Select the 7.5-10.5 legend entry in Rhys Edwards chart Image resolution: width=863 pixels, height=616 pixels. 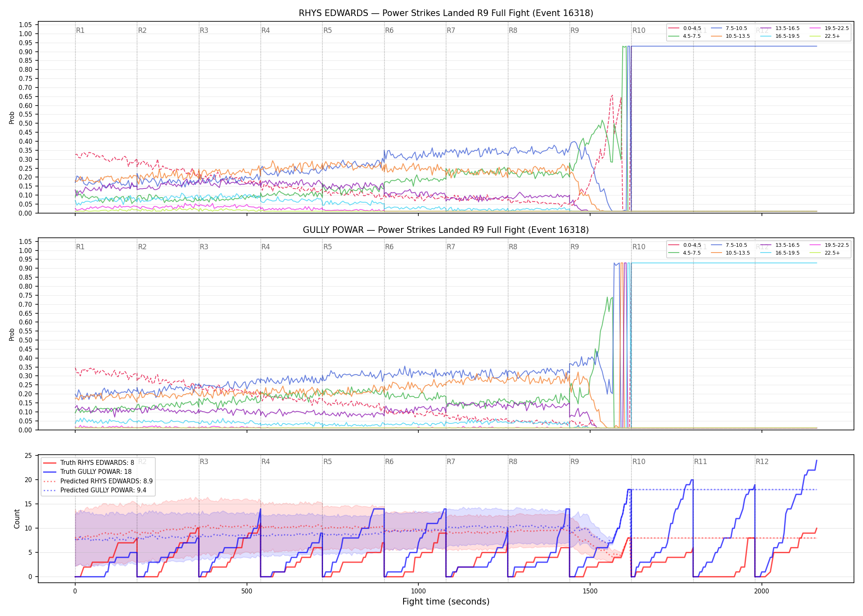[x=729, y=28]
